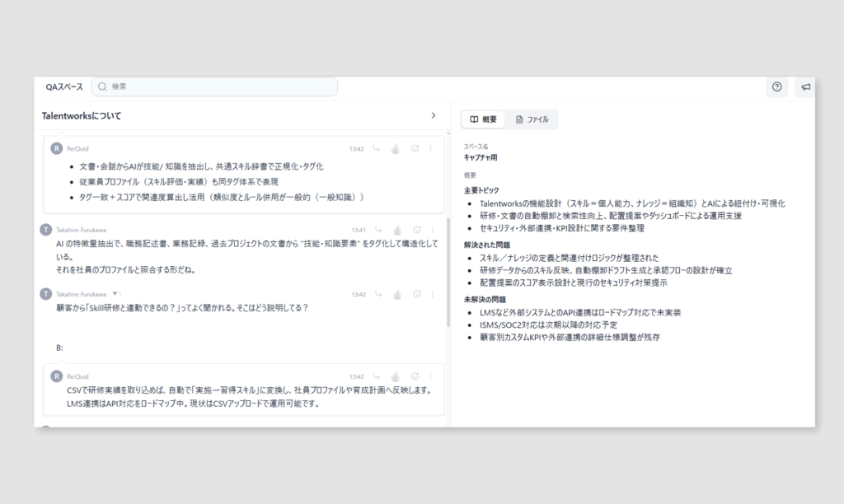Reply to the 13:41 Takahiro Furukawa message
The image size is (844, 504).
point(377,230)
